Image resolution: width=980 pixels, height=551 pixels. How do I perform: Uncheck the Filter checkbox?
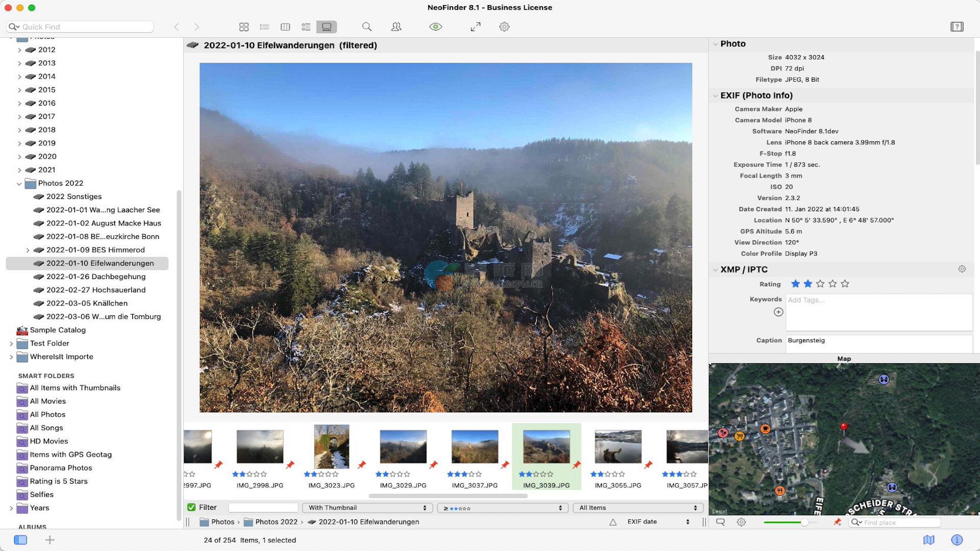click(191, 508)
